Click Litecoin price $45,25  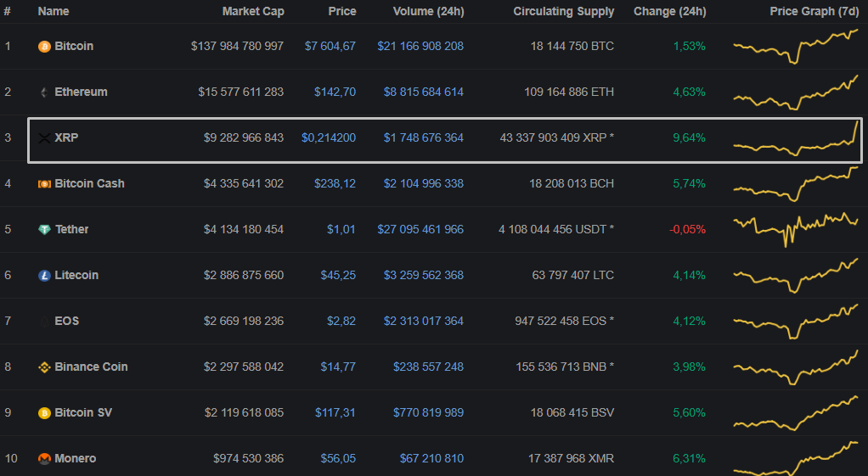tap(338, 275)
